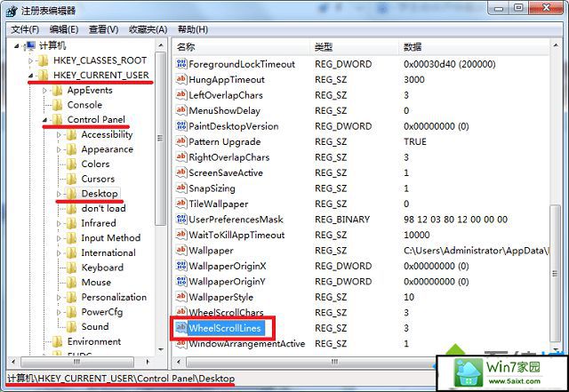Viewport: 569px width, 392px height.
Task: Click the TileWallpaper string icon
Action: 181,204
